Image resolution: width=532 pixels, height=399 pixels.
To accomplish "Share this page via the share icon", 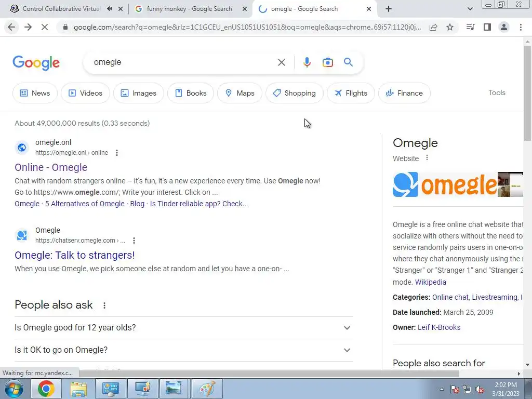I will click(433, 27).
